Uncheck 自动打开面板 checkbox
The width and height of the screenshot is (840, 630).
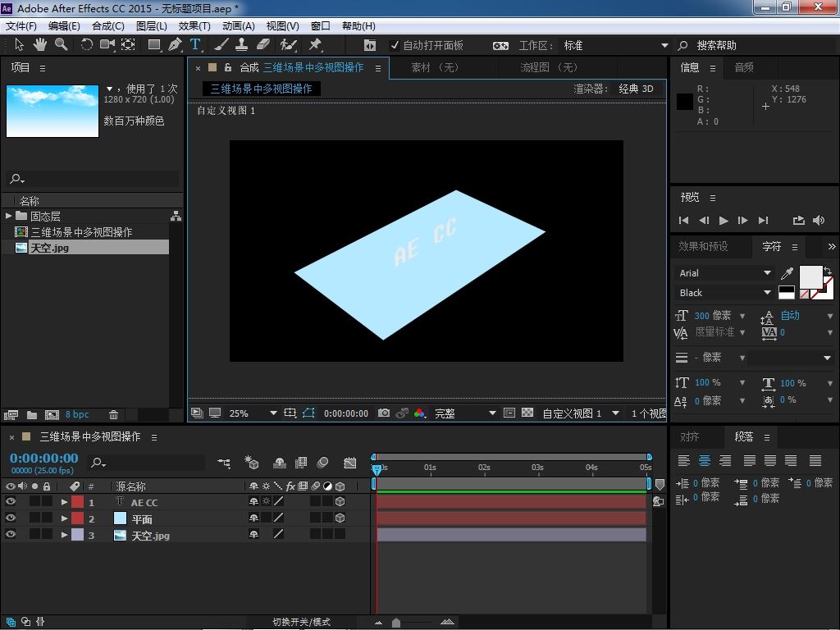(x=395, y=46)
